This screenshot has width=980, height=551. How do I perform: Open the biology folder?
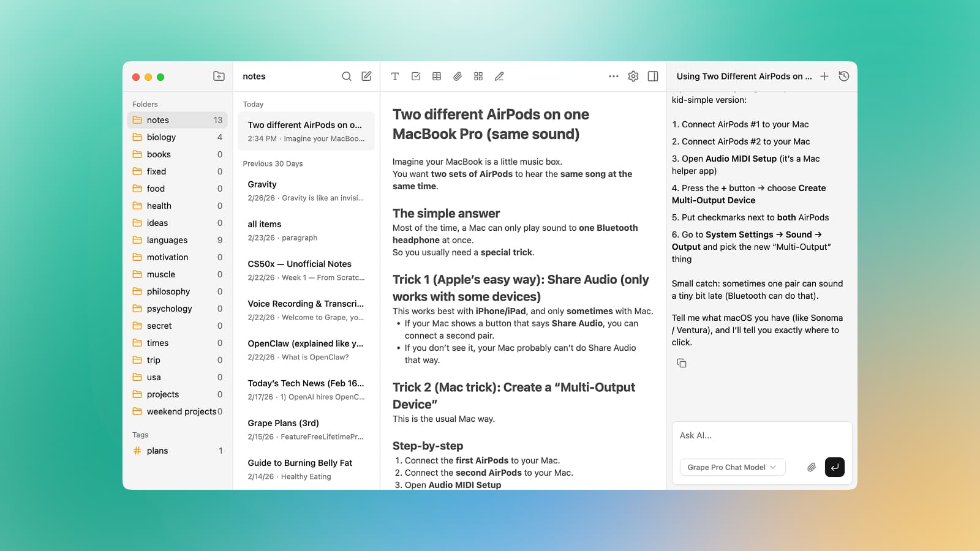tap(178, 137)
